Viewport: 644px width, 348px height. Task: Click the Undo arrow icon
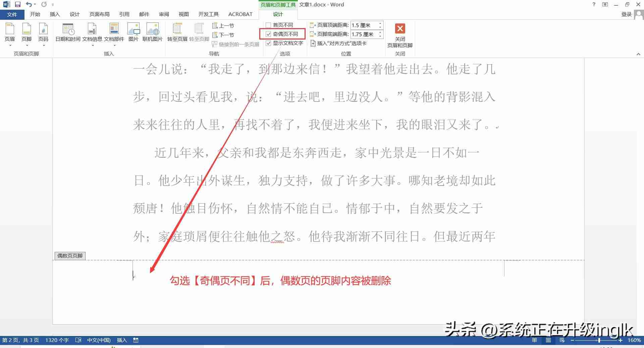[29, 4]
